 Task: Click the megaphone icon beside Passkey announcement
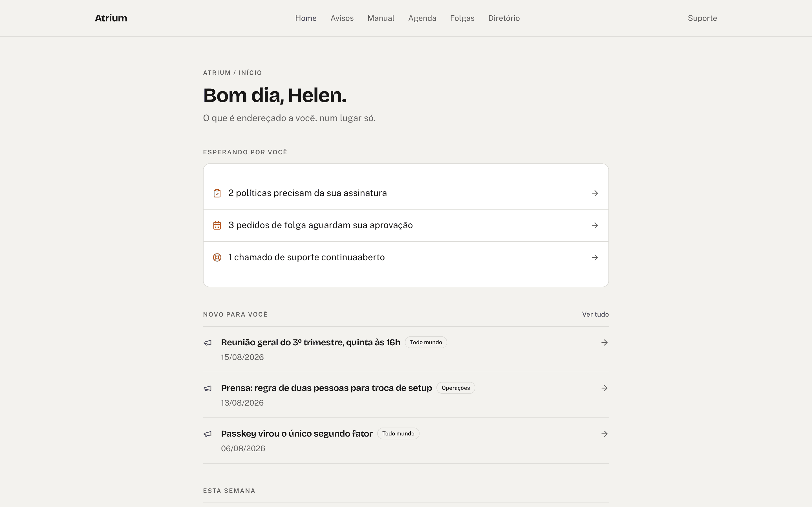point(208,434)
